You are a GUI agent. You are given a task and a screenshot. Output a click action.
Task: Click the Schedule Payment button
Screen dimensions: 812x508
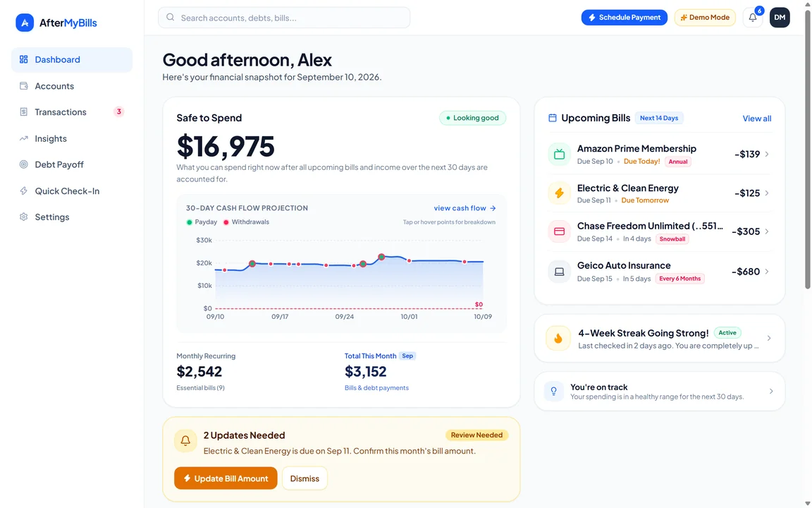tap(624, 17)
